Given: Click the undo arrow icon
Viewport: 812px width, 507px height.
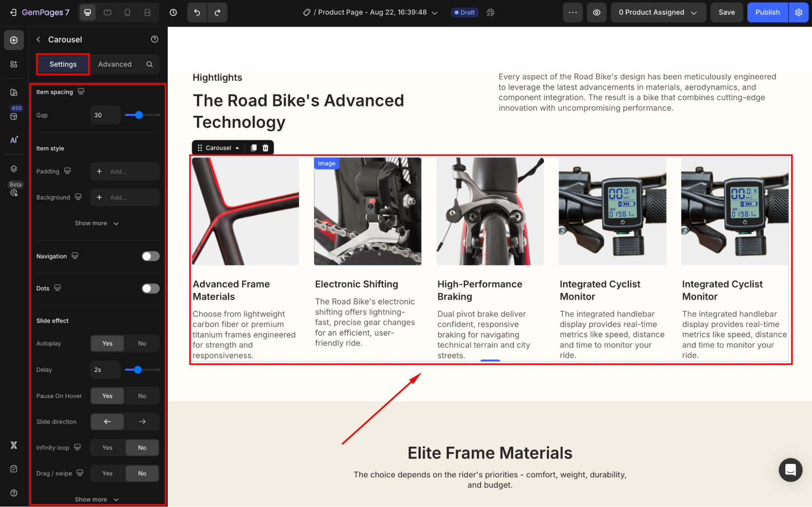Looking at the screenshot, I should 197,12.
